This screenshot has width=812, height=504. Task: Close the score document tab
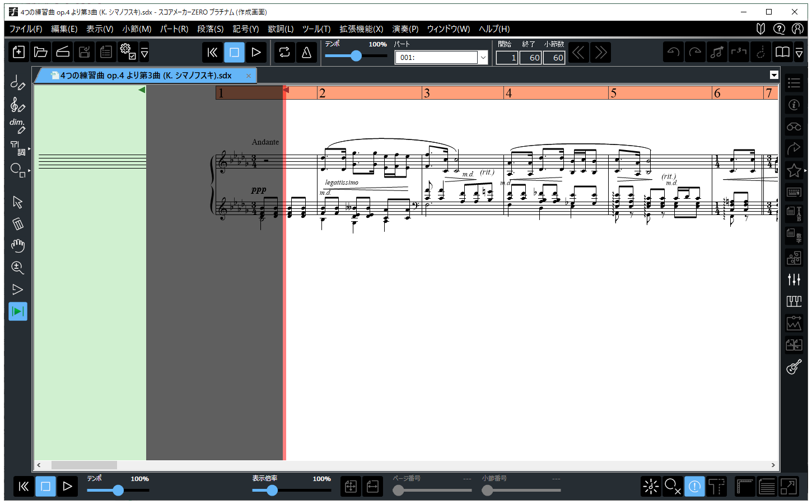(x=249, y=76)
